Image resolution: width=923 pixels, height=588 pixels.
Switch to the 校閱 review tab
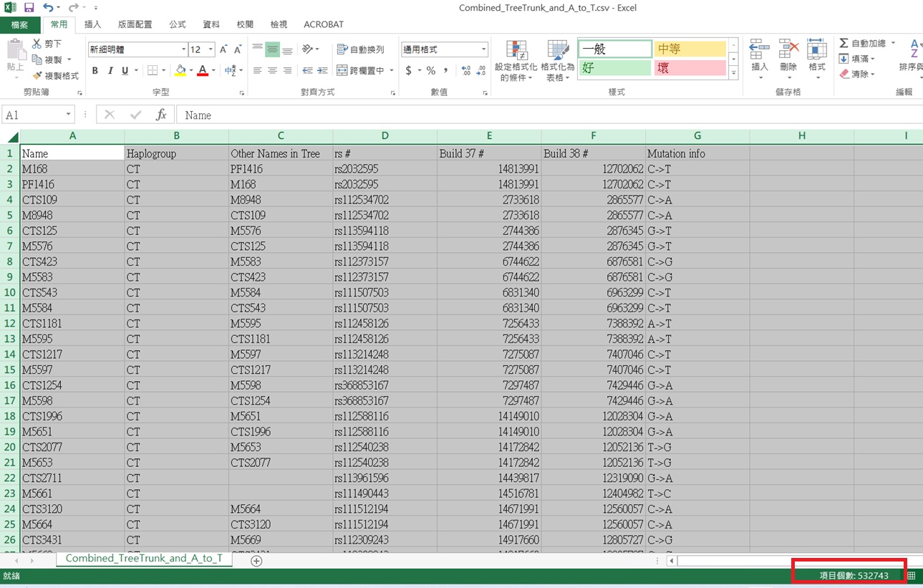pos(245,24)
